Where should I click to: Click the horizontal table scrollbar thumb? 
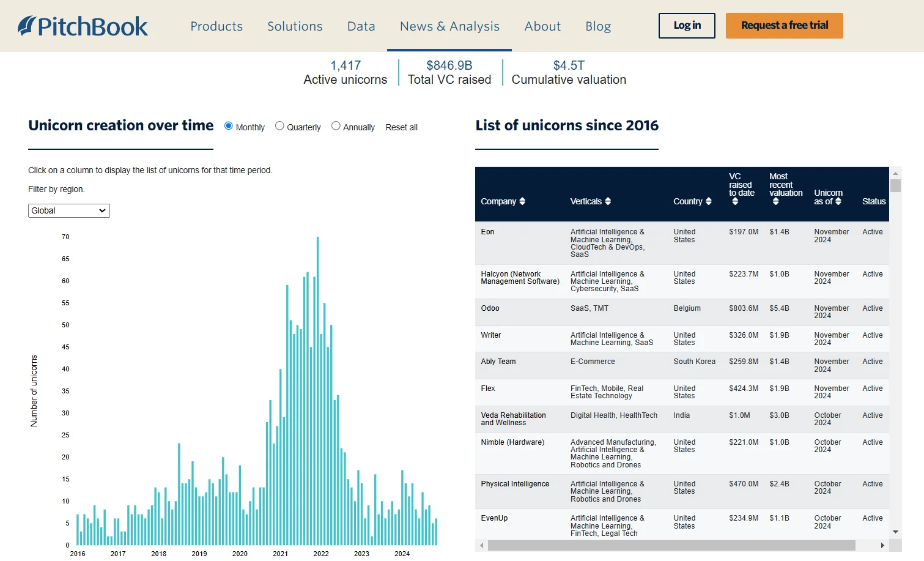coord(671,545)
